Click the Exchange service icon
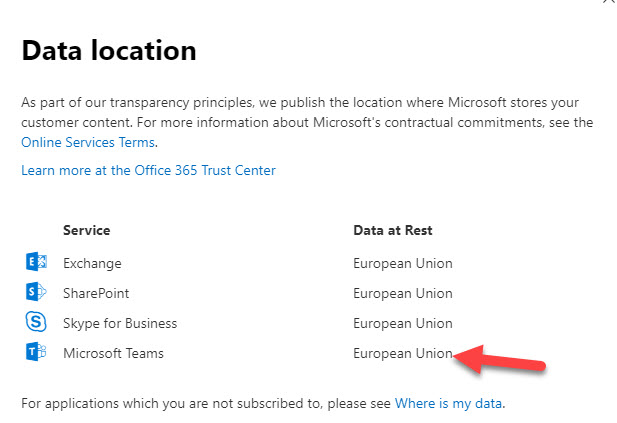Image resolution: width=617 pixels, height=423 pixels. point(36,262)
